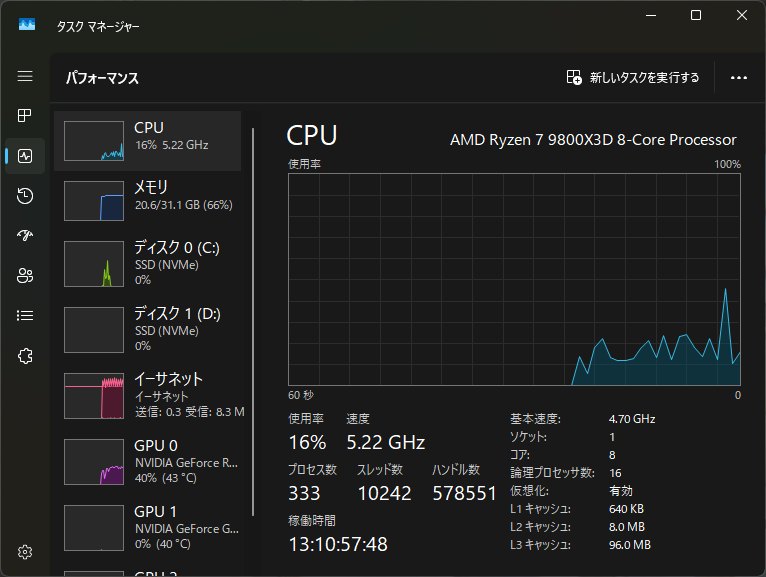
Task: Select the Performance page icon in sidebar
Action: click(25, 156)
